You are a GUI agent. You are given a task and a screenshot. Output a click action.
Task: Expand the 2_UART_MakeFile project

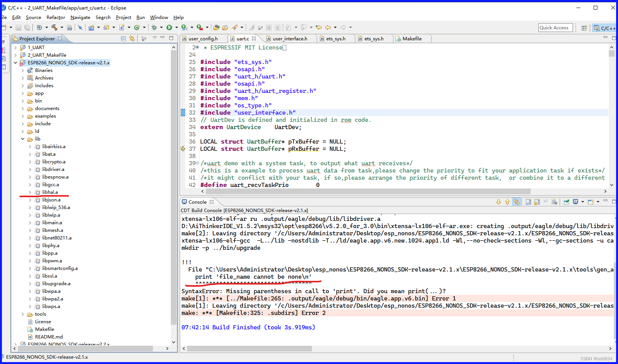(15, 55)
